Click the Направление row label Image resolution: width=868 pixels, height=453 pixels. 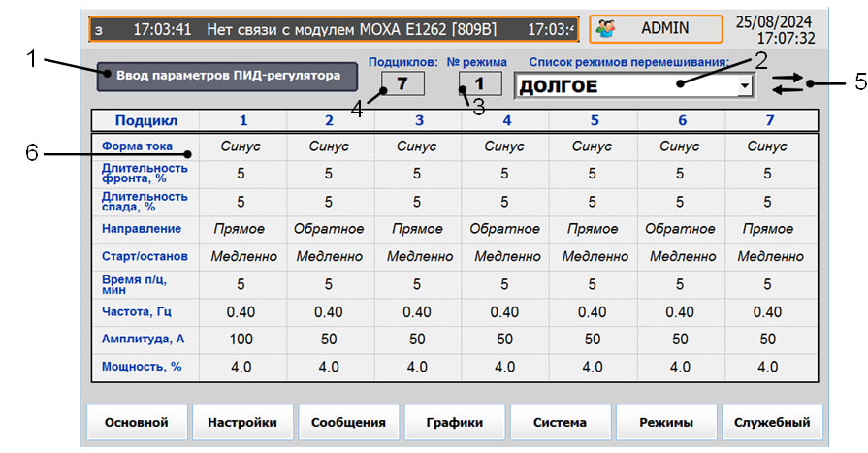[142, 229]
